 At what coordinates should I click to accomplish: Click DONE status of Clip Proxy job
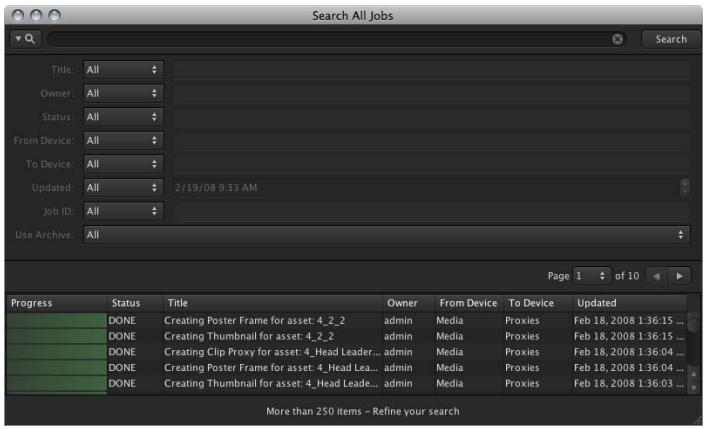[x=122, y=352]
